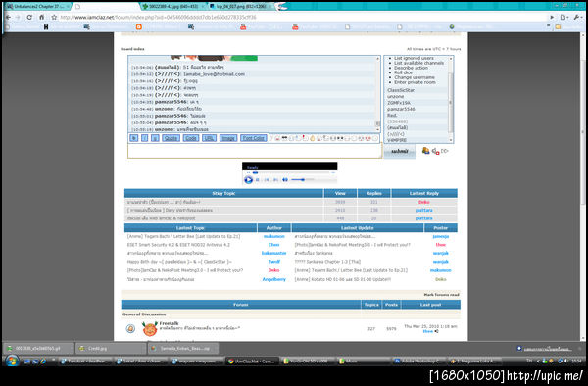Screen dimensions: 588x386
Task: Open Credit.jpg from the downloads bar
Action: coord(110,348)
